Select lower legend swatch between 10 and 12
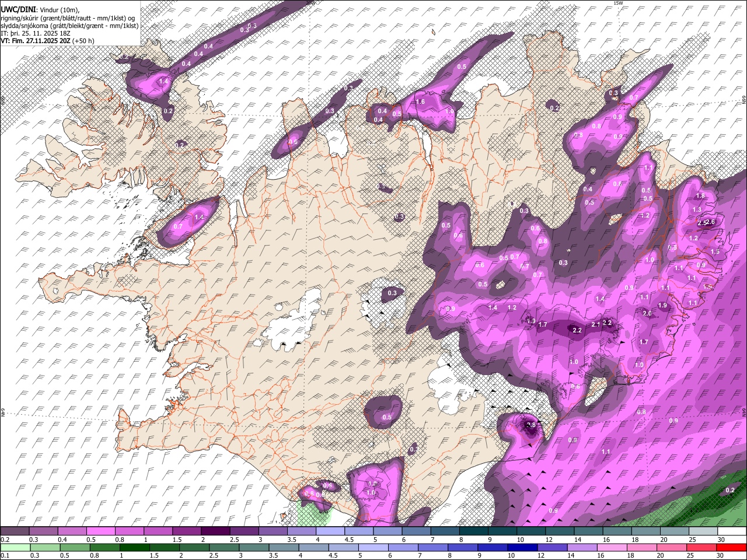The width and height of the screenshot is (747, 560). click(523, 547)
